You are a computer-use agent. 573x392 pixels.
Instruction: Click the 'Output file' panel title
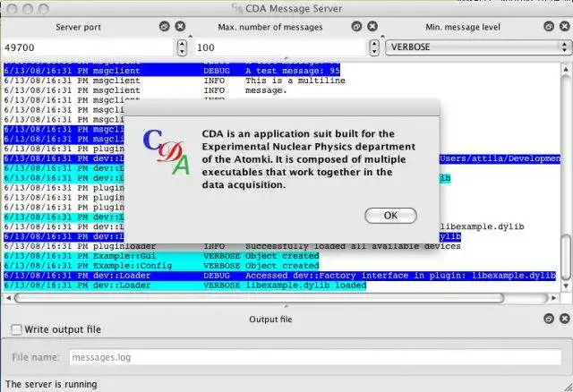click(x=270, y=320)
